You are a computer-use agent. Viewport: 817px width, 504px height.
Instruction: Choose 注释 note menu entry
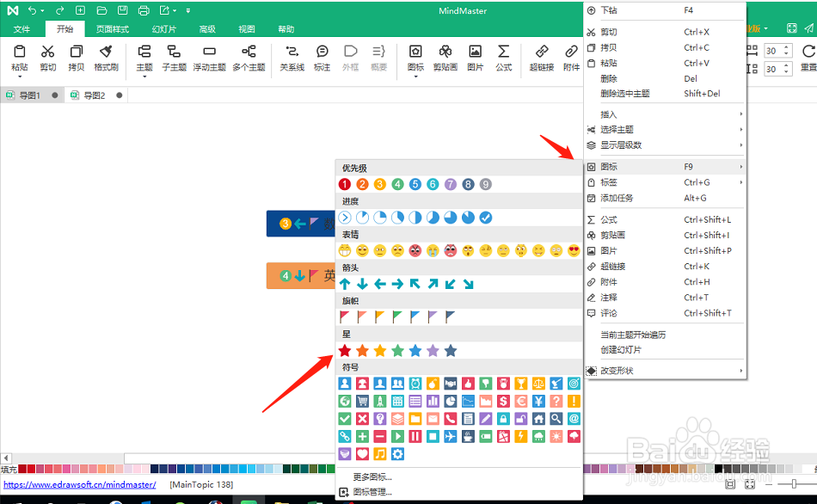point(664,298)
